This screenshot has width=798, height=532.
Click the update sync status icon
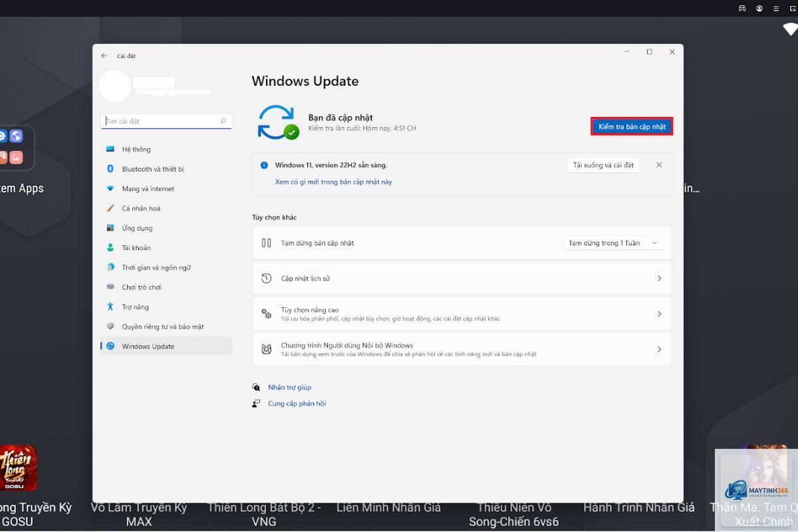[x=278, y=122]
